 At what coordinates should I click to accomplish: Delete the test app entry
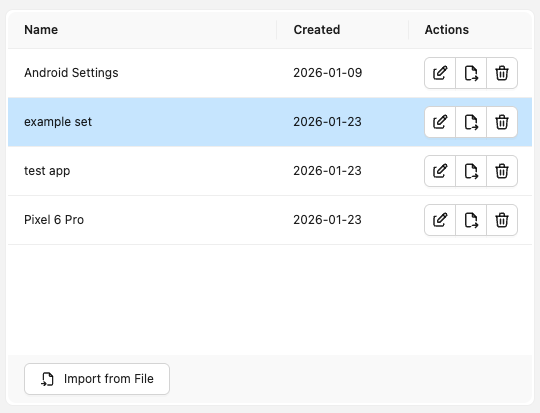502,171
